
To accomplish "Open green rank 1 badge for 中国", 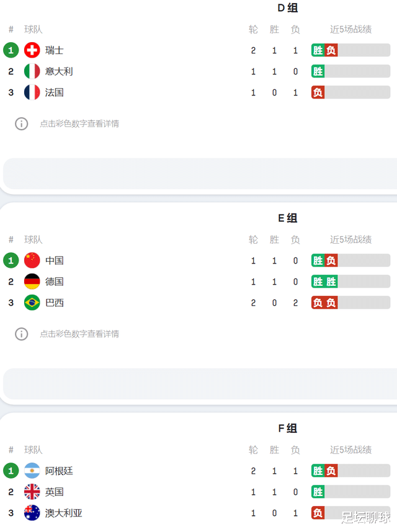I will coord(11,260).
